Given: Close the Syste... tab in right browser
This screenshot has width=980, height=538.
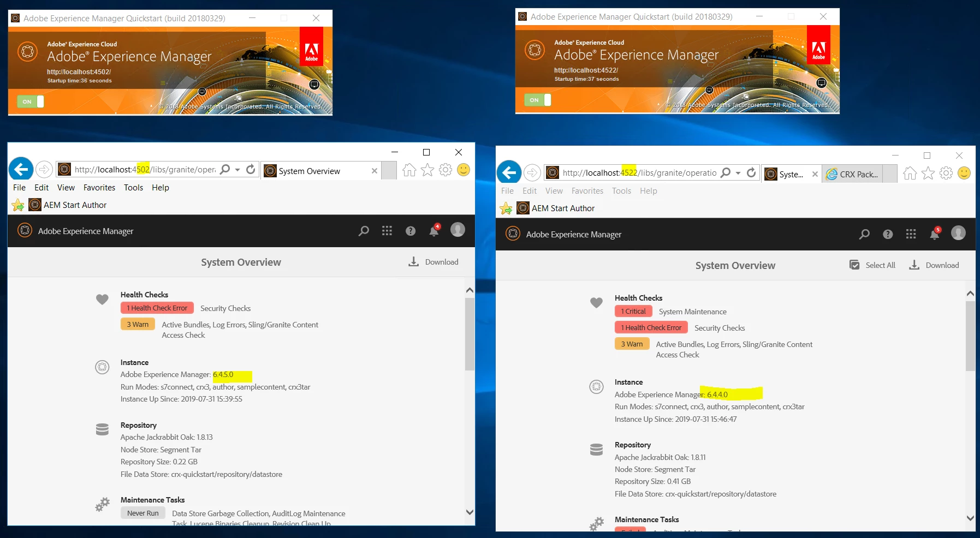Looking at the screenshot, I should [x=815, y=174].
